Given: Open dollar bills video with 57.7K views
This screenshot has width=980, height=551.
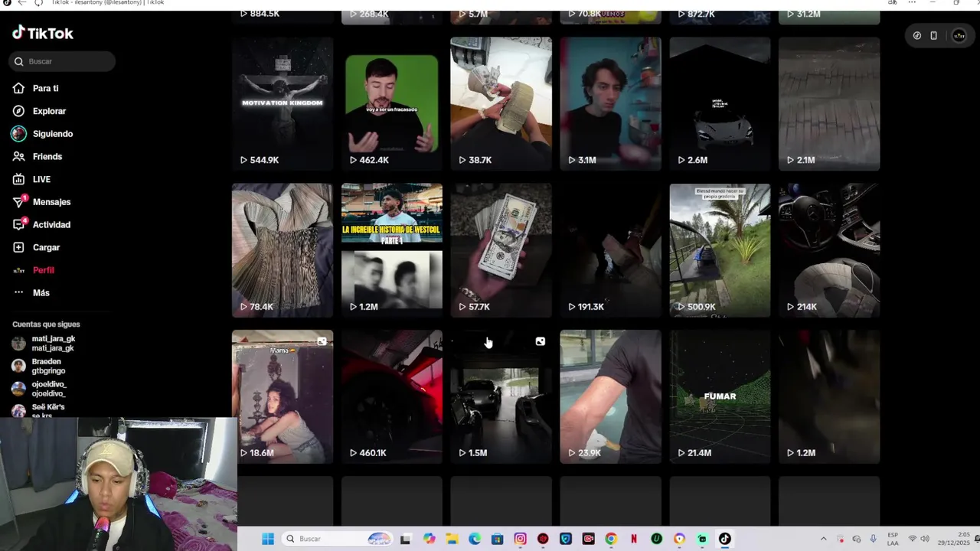Looking at the screenshot, I should coord(501,250).
